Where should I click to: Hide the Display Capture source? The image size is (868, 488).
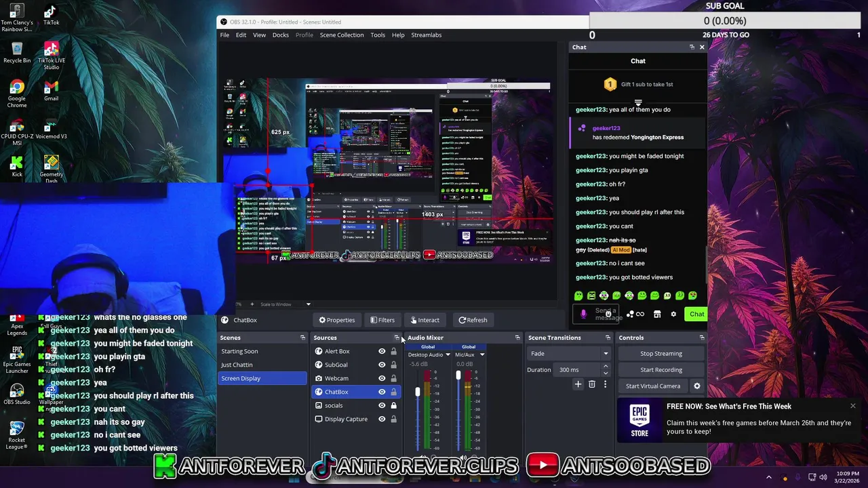pyautogui.click(x=382, y=419)
